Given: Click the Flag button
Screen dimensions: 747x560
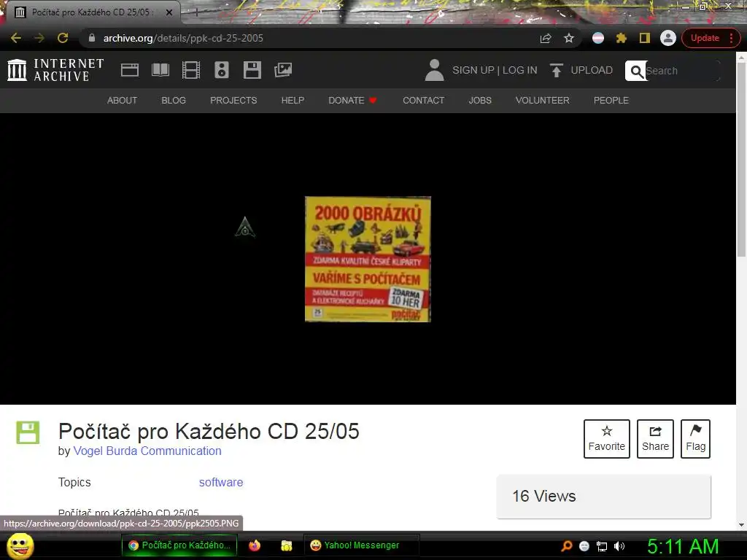Looking at the screenshot, I should click(695, 438).
